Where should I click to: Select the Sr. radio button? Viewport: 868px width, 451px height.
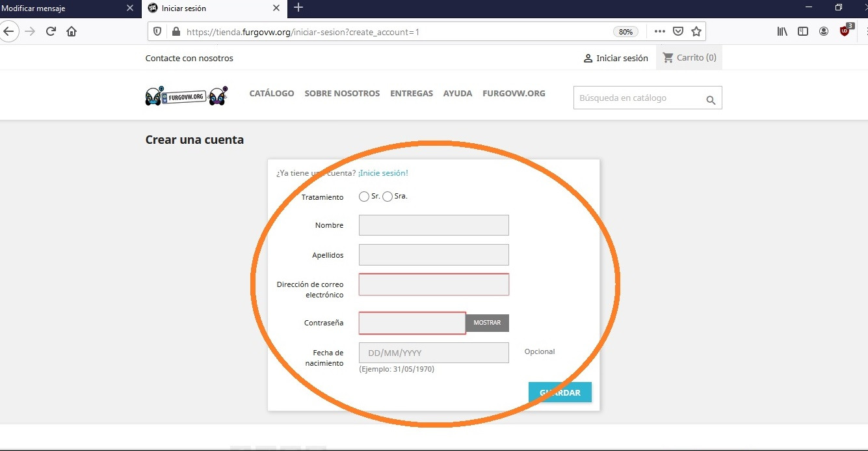(x=364, y=197)
